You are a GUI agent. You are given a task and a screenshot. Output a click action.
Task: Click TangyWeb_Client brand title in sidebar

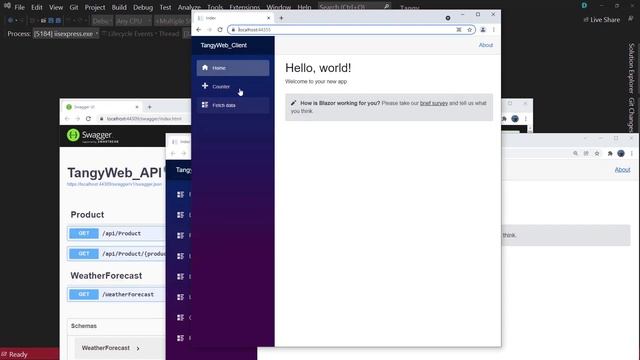[224, 45]
